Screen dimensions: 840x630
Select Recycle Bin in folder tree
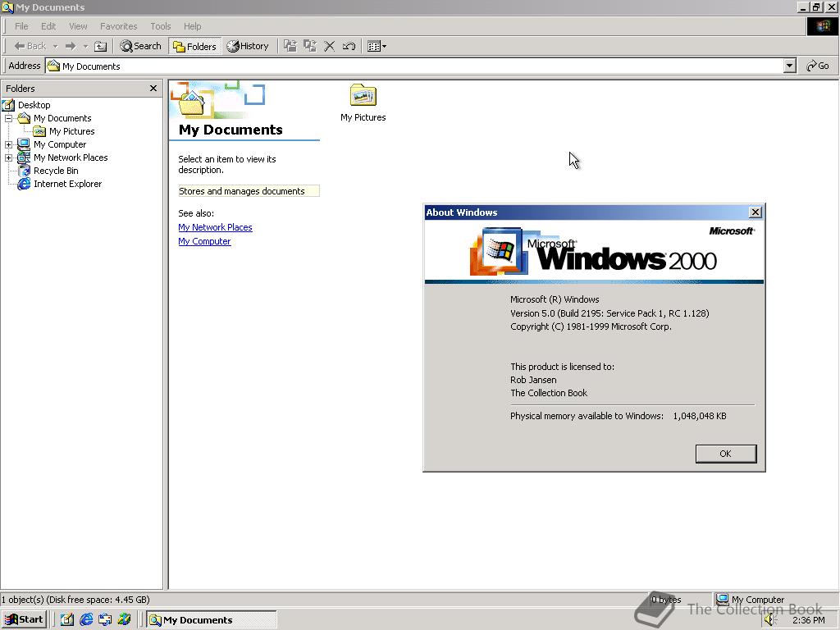click(x=56, y=171)
